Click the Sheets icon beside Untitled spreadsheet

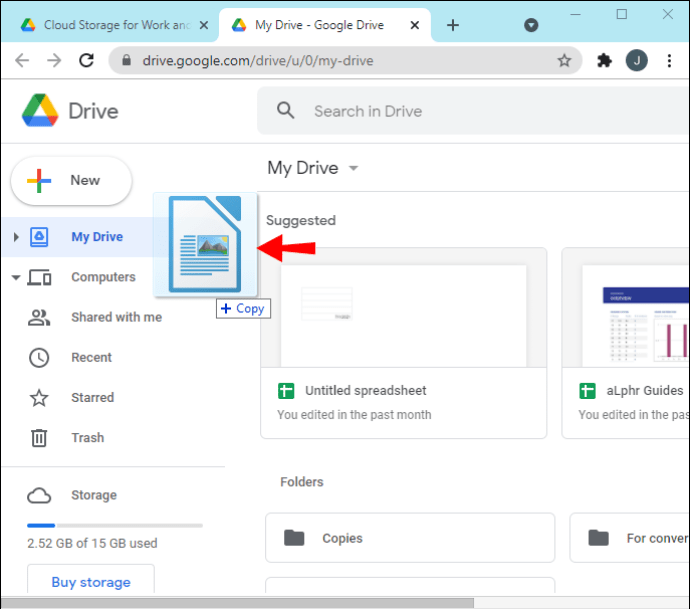click(x=286, y=391)
